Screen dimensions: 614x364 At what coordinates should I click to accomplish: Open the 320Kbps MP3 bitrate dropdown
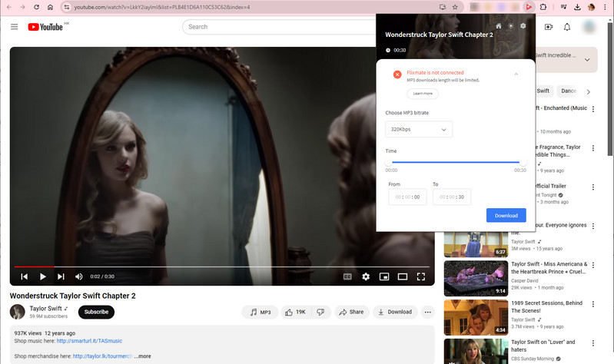[x=419, y=129]
